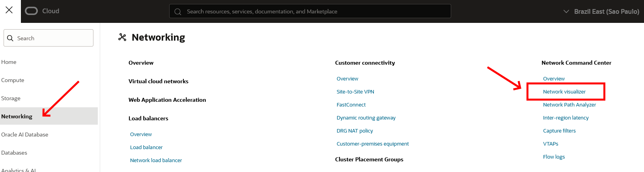Open Overview under Load balancers

pyautogui.click(x=141, y=134)
